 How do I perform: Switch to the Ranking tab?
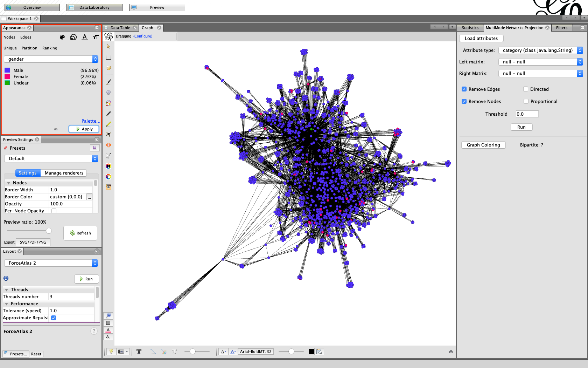pos(50,48)
